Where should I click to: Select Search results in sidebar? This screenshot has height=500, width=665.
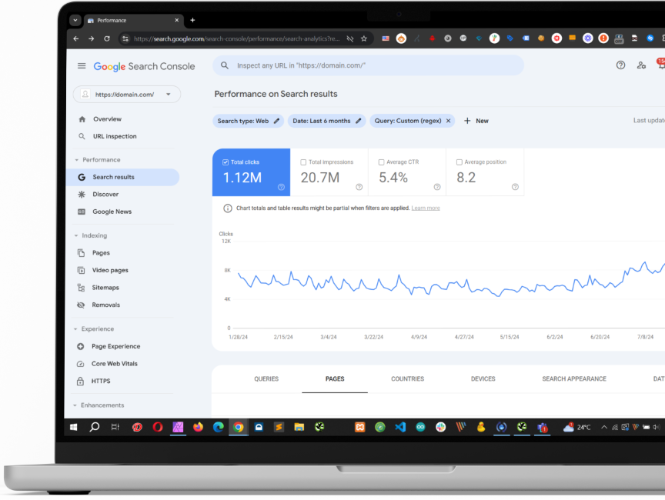123,177
